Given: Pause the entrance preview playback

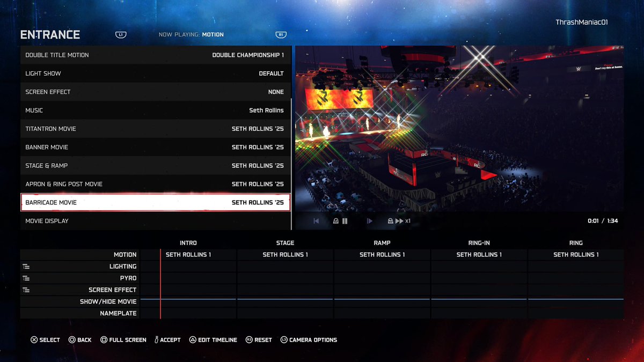Looking at the screenshot, I should (345, 221).
